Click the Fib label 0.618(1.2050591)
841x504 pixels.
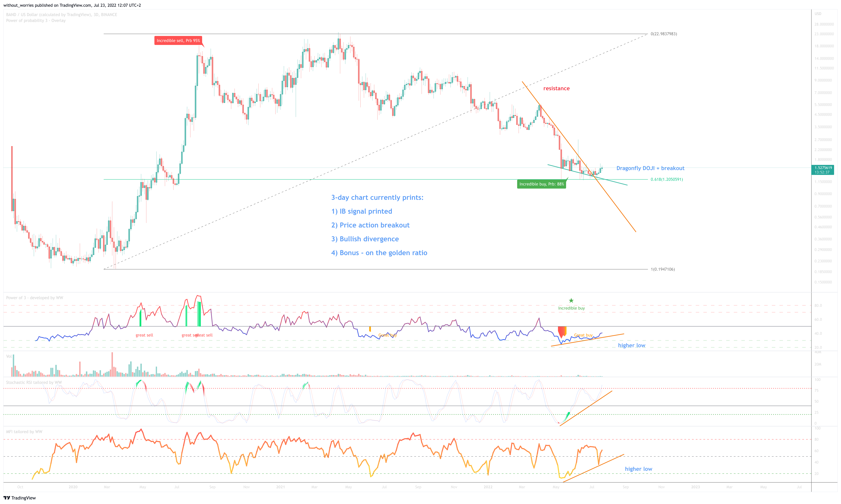pyautogui.click(x=666, y=179)
